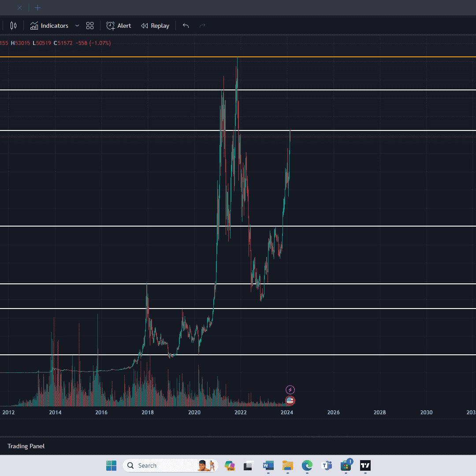Click the 2024 label on time axis
476x476 pixels.
[x=287, y=413]
